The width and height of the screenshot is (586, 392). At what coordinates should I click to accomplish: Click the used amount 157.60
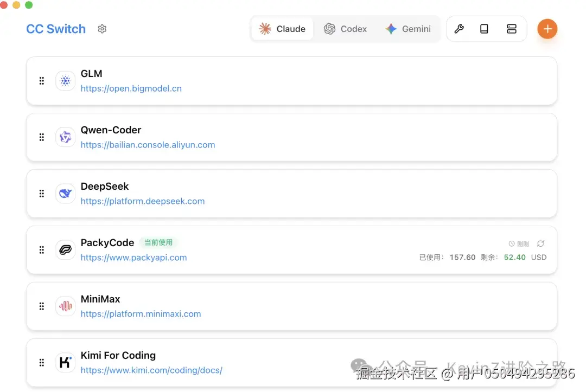point(462,257)
